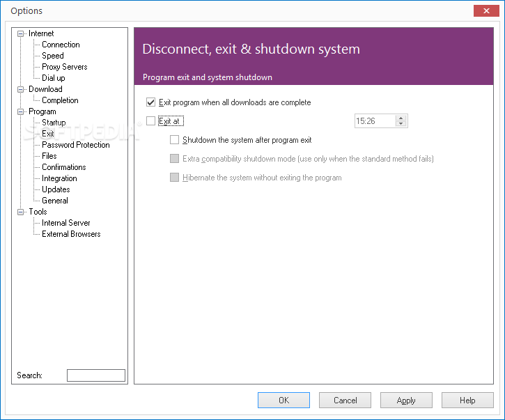Screen dimensions: 505x420
Task: Collapse the Tools tree node
Action: (21, 212)
